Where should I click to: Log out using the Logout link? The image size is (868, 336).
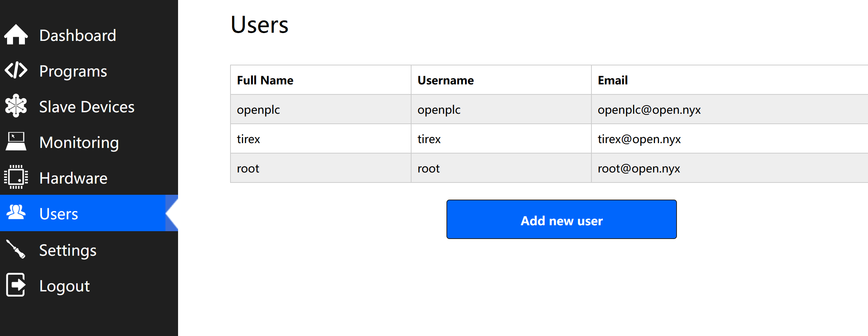tap(65, 286)
